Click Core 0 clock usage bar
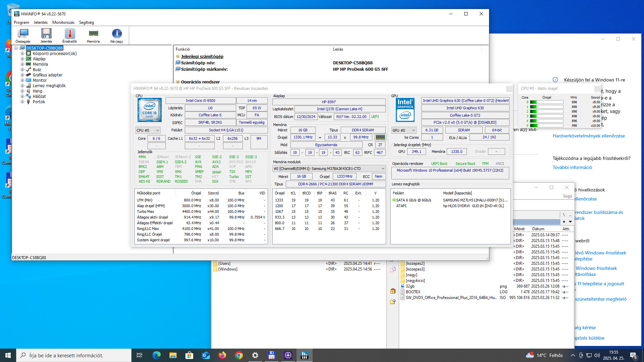Viewport: 644px width, 362px height. [546, 102]
